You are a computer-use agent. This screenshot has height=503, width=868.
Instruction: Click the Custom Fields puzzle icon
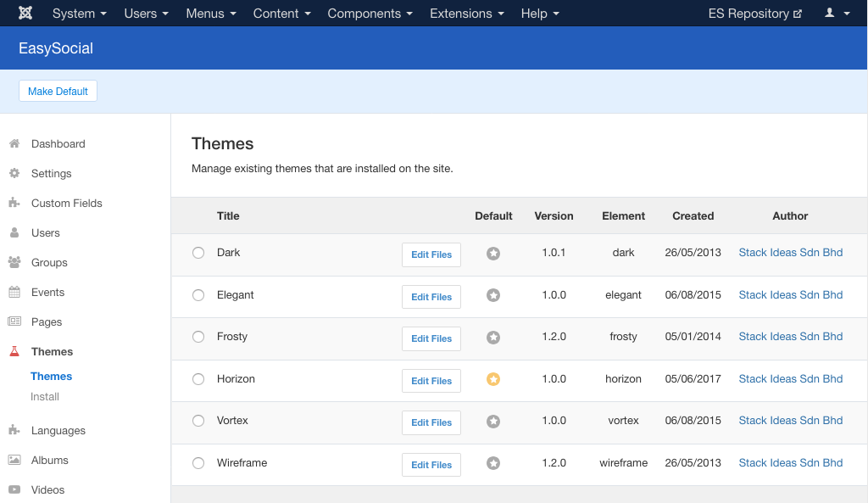(x=15, y=203)
